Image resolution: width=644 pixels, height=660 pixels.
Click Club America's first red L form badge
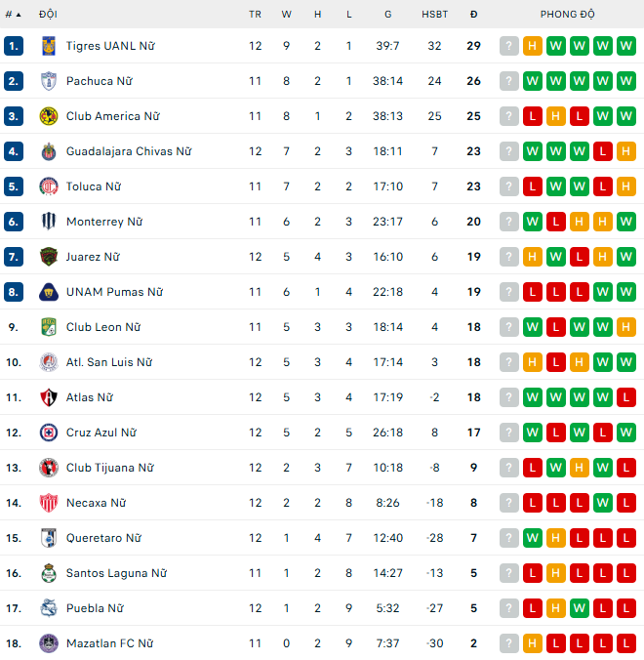pyautogui.click(x=533, y=116)
